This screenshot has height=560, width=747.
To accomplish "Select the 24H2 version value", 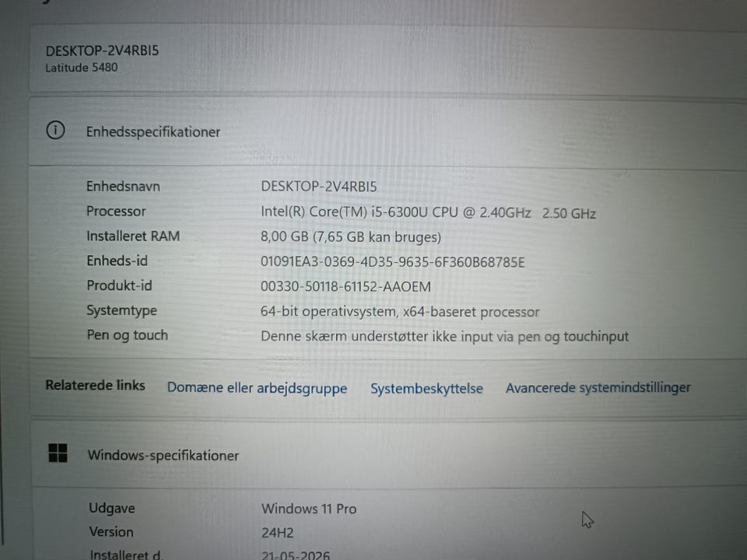I will (x=277, y=533).
